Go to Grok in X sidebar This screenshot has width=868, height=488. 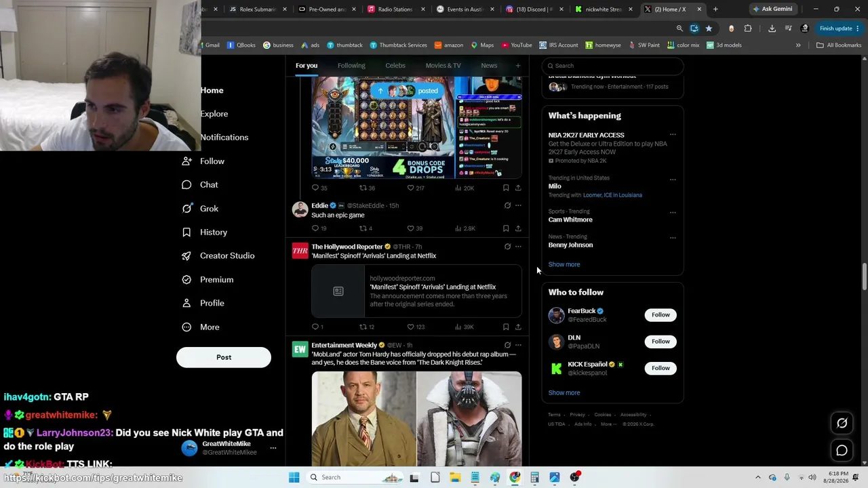(x=201, y=209)
